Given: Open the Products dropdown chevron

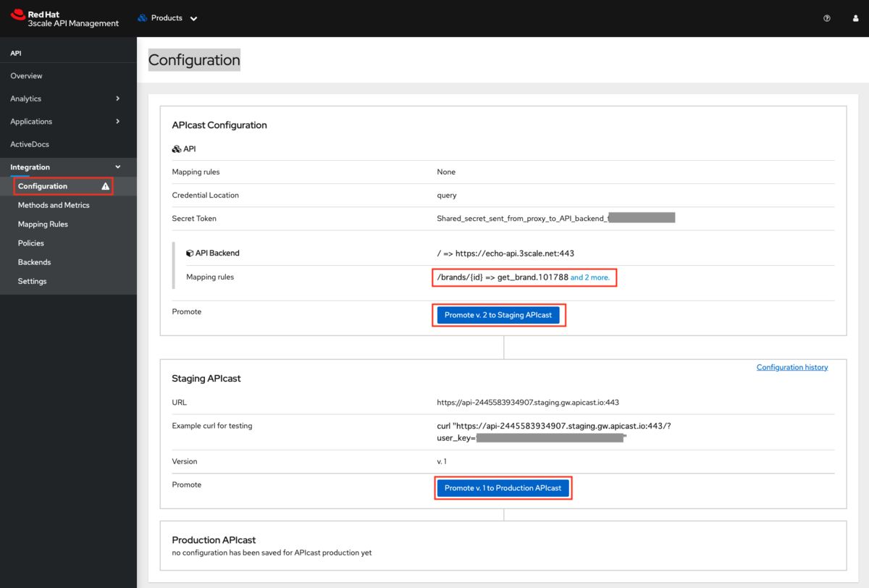Looking at the screenshot, I should click(193, 19).
